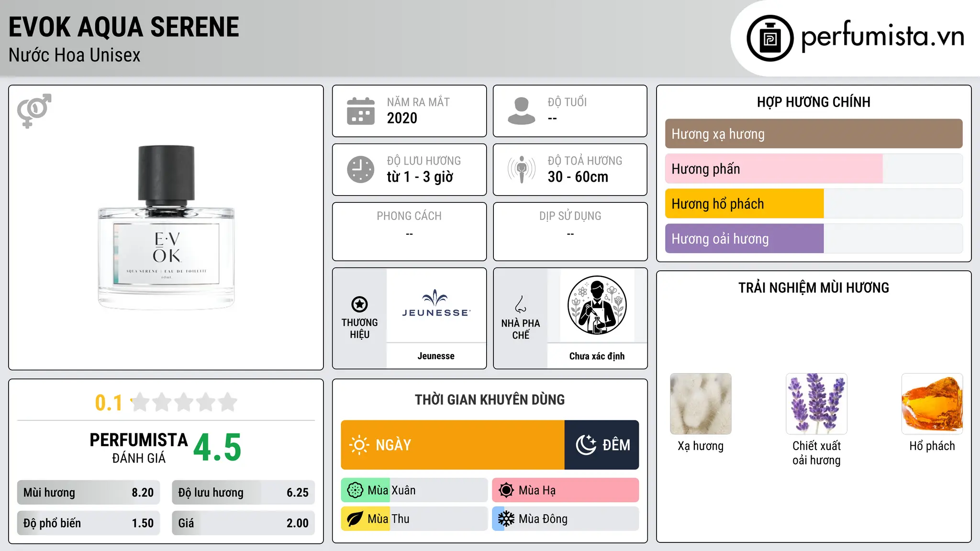Click the Hương xạ hương accord bar
980x551 pixels.
[813, 134]
